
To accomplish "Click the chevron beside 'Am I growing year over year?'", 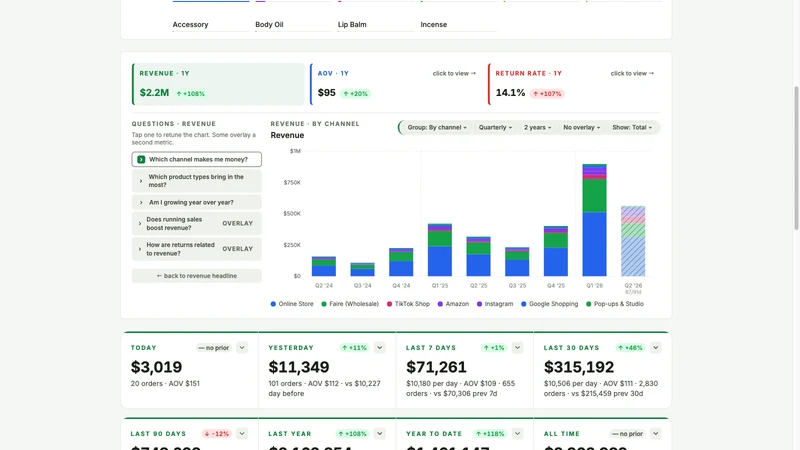I will click(x=141, y=203).
